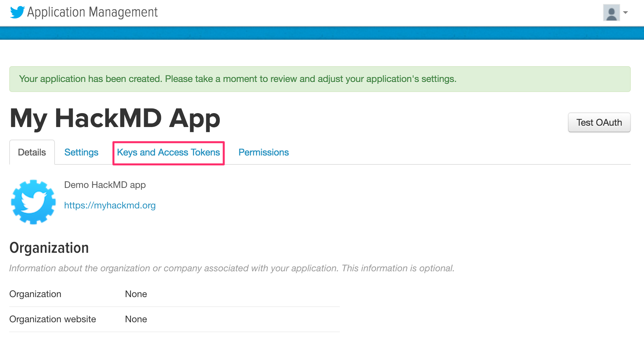Click the blue header banner strip
The image size is (644, 354).
[322, 33]
